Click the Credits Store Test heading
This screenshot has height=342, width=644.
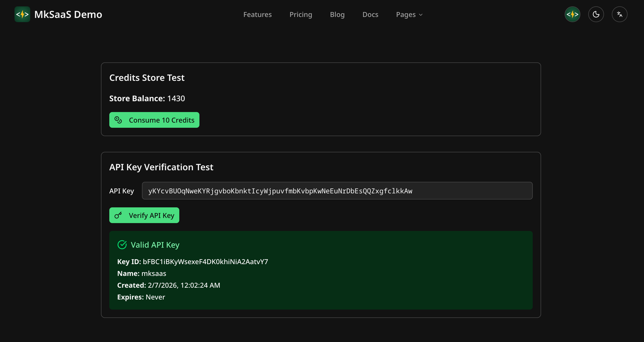[147, 78]
